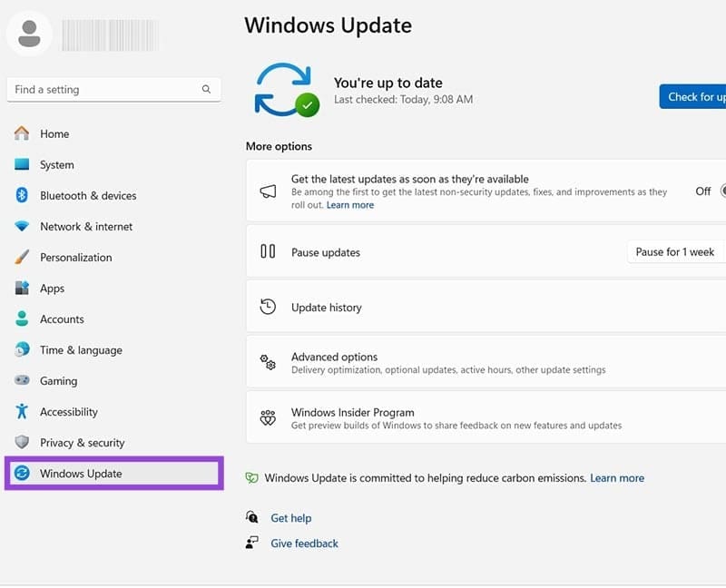
Task: Click the You're up to date text
Action: pyautogui.click(x=388, y=83)
